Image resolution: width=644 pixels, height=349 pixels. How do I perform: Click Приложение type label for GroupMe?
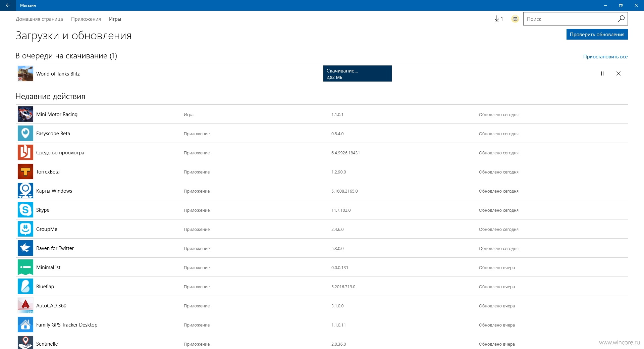197,230
